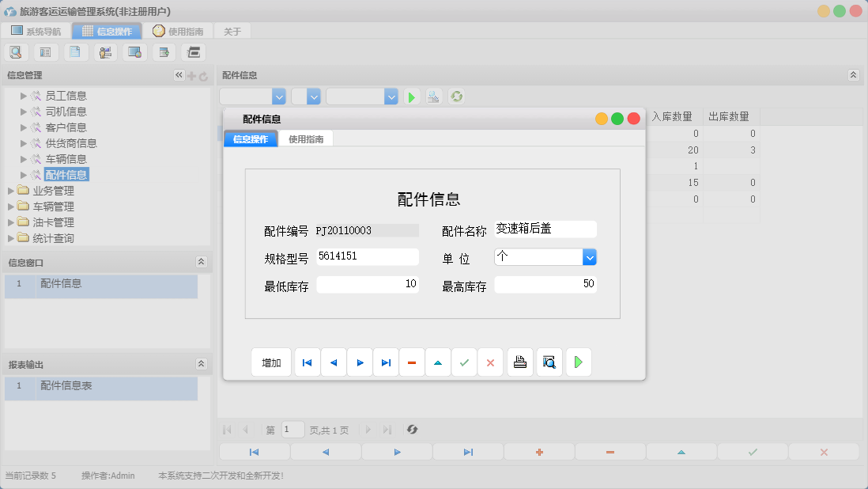Select the print preview icon in the dialog
Viewport: 868px width, 489px height.
click(549, 362)
